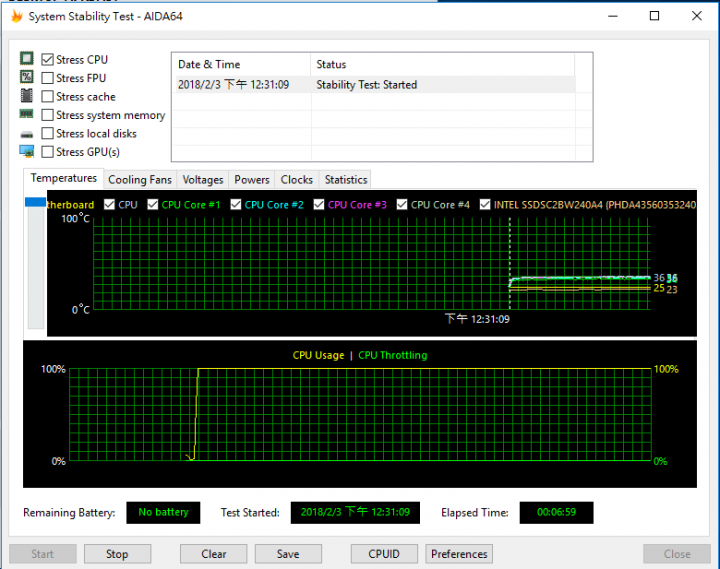Switch to the Statistics tab
This screenshot has height=569, width=720.
coord(346,180)
